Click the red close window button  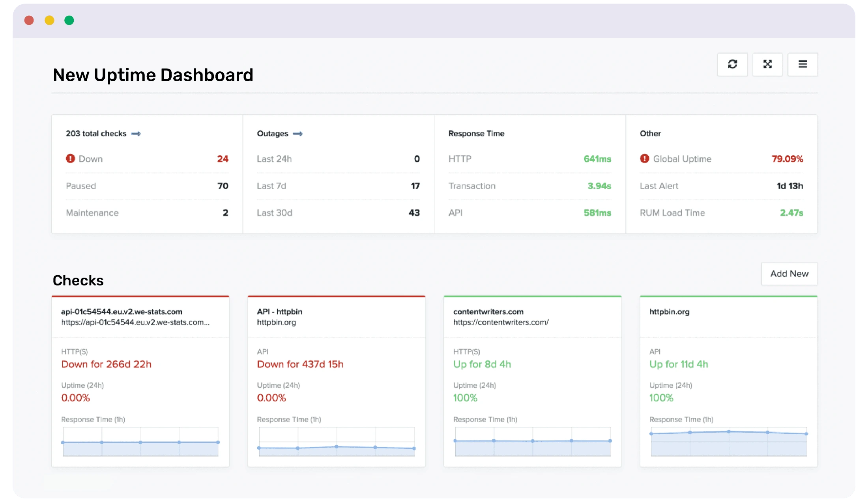[29, 20]
